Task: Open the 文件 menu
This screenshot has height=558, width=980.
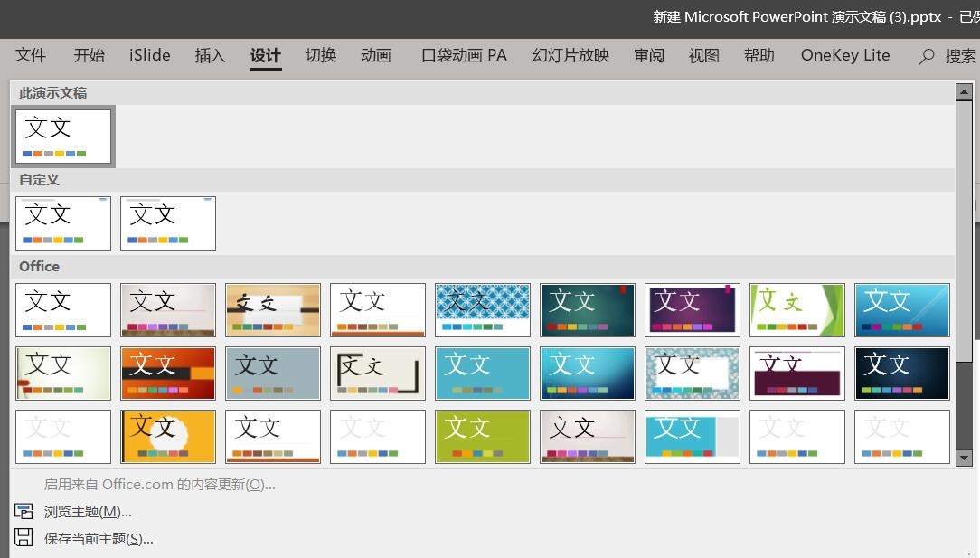Action: [31, 55]
